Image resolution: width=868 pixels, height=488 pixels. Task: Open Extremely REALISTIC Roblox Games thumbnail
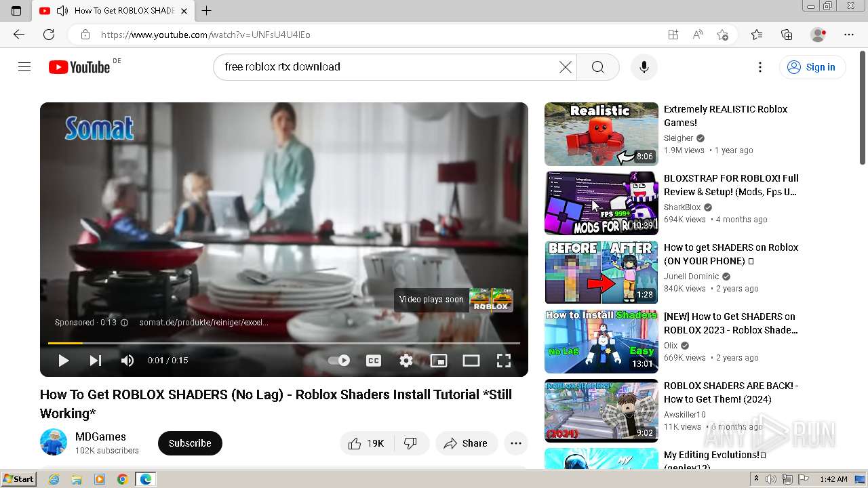[x=601, y=134]
